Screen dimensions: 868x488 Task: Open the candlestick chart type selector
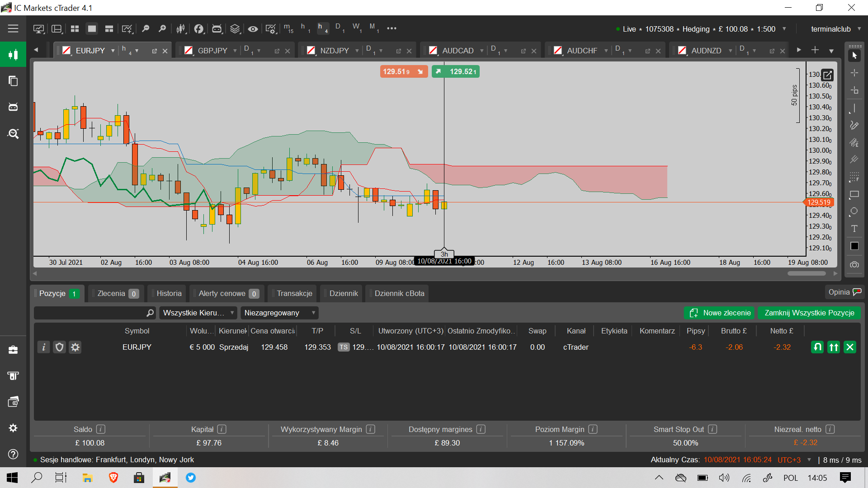[181, 29]
